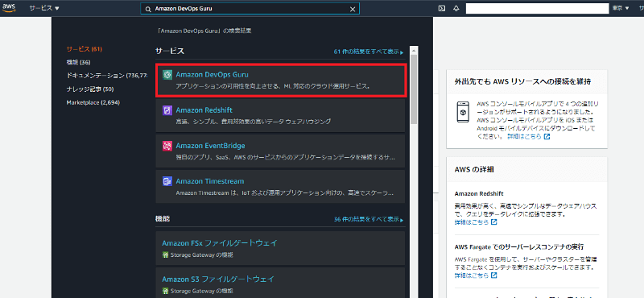Select サービス (61) filter category
Image resolution: width=644 pixels, height=298 pixels.
[85, 49]
